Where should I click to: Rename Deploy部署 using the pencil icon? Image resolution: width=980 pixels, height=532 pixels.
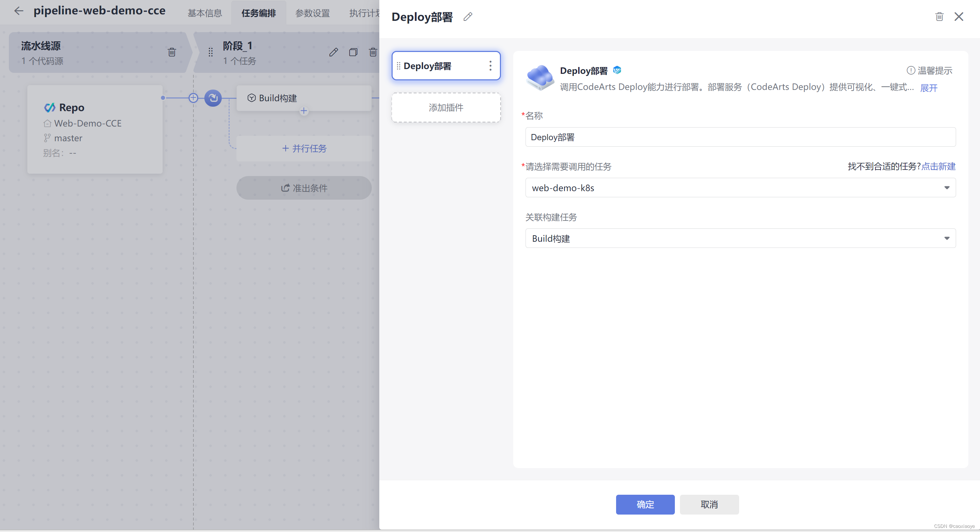pos(467,17)
